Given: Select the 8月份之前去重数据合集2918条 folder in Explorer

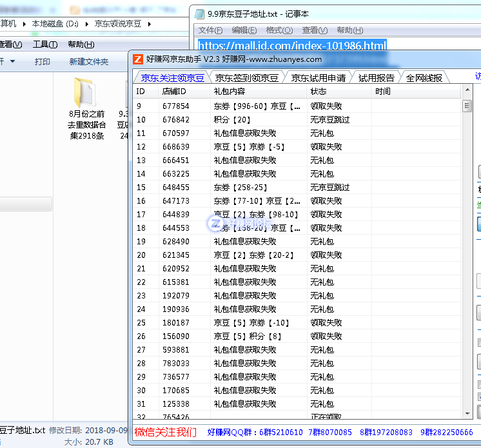Looking at the screenshot, I should click(x=87, y=109).
